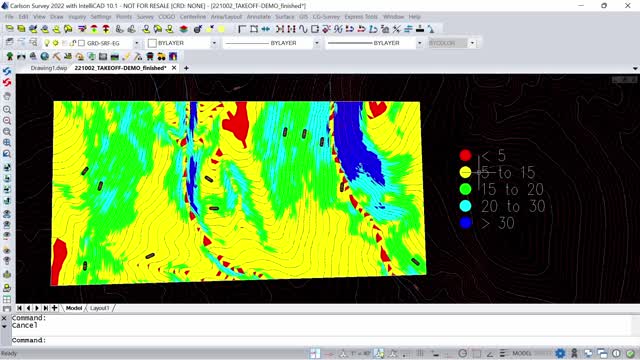Open the color BYLAYER dropdown
The image size is (640, 360).
coord(214,43)
